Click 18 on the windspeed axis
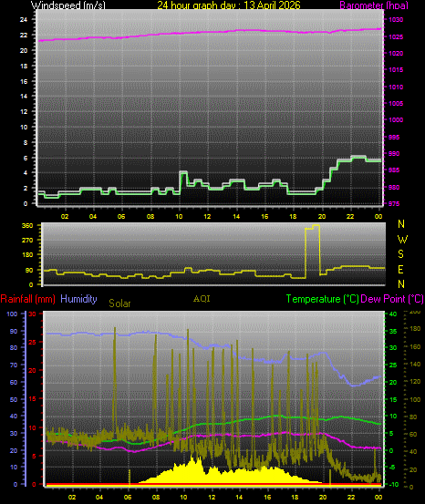Image resolution: width=425 pixels, height=504 pixels. click(24, 66)
